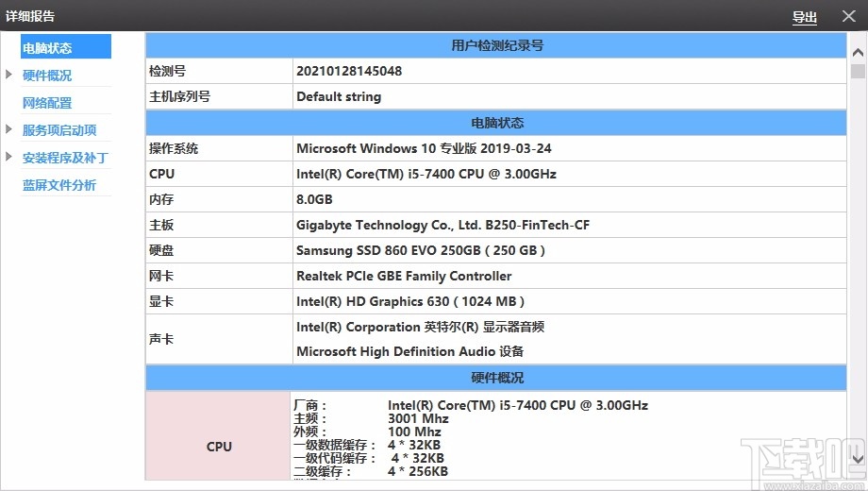Open 安装程序及补丁 section

(x=65, y=158)
